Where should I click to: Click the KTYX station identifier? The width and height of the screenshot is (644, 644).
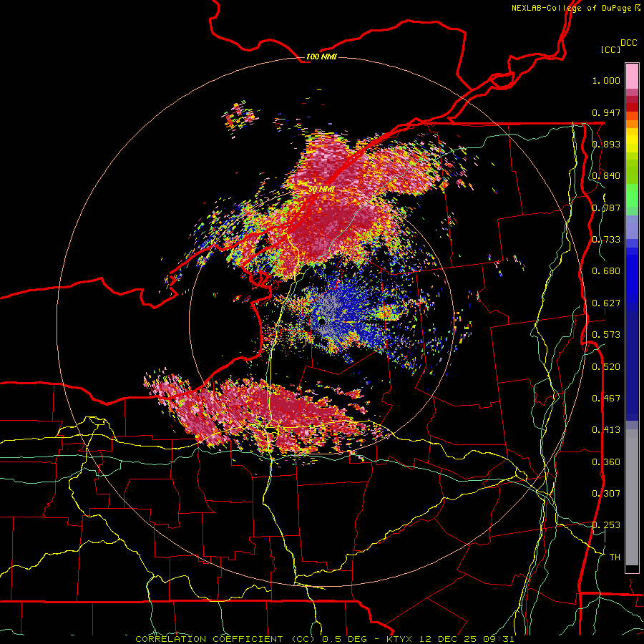pos(398,639)
